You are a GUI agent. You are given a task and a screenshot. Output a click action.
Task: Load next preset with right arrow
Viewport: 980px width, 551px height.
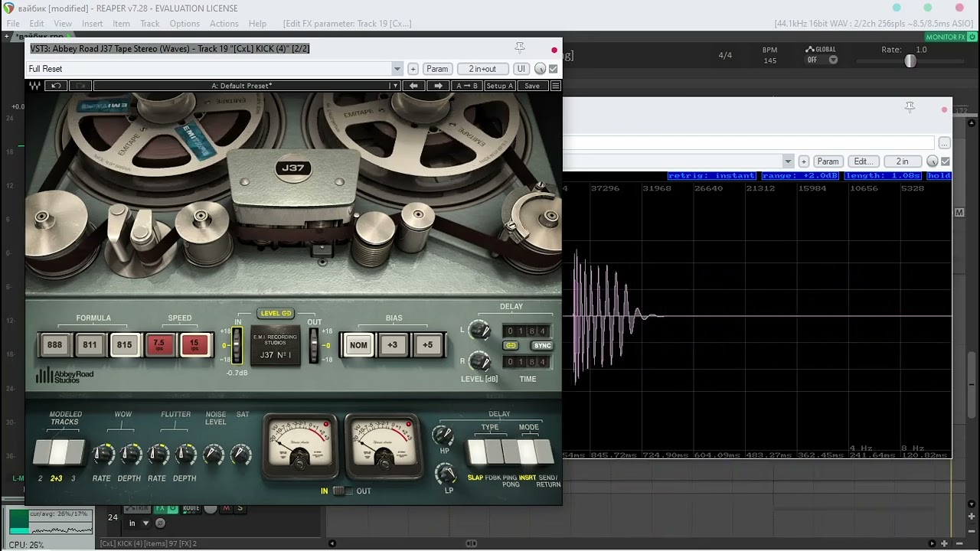point(438,86)
